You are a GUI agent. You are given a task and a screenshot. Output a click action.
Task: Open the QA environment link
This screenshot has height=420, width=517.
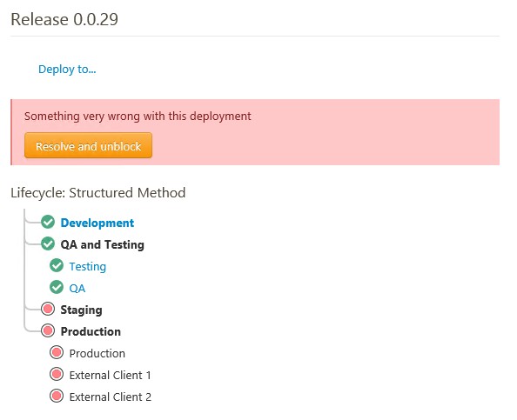point(77,288)
